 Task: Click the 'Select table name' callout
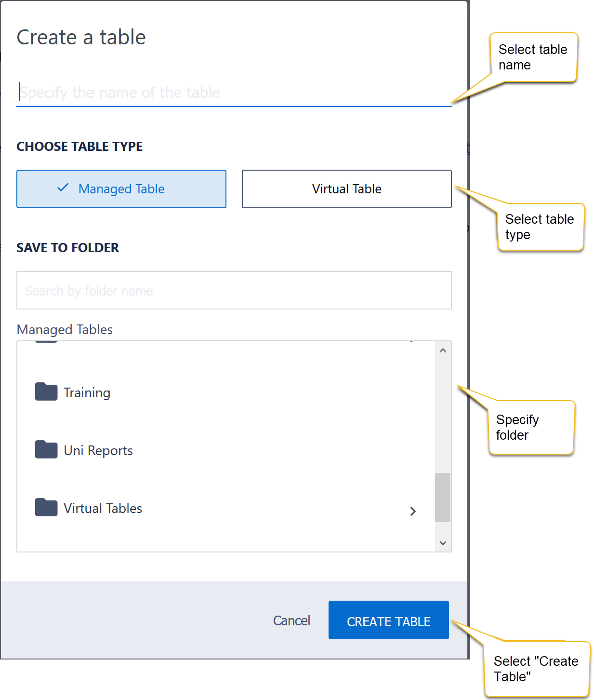533,57
